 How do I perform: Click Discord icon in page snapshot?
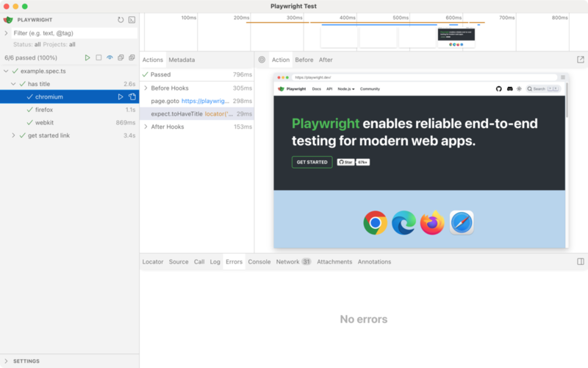[509, 89]
